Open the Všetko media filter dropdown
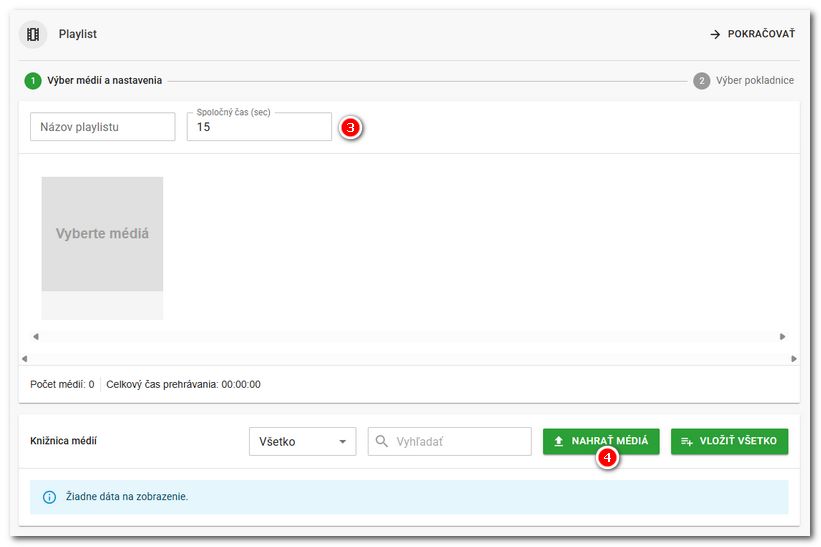Viewport: 821px width, 547px height. [x=302, y=441]
